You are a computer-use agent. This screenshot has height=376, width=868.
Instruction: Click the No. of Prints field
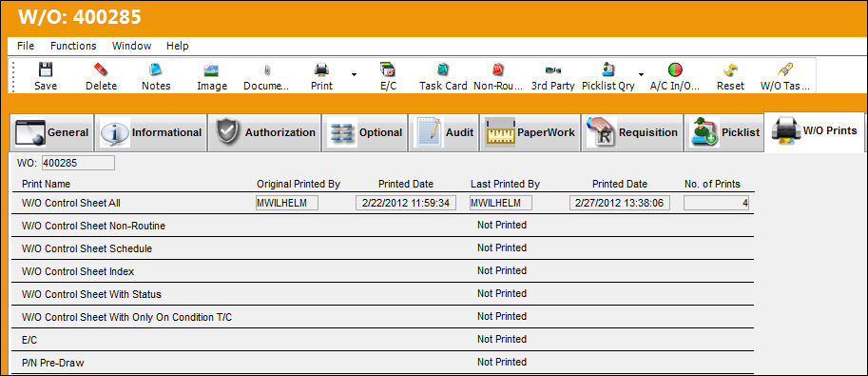[716, 203]
